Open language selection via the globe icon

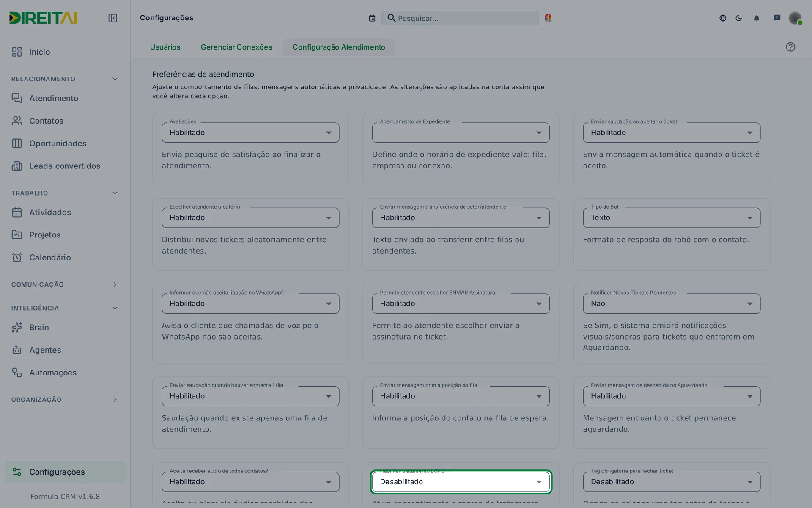pyautogui.click(x=723, y=18)
